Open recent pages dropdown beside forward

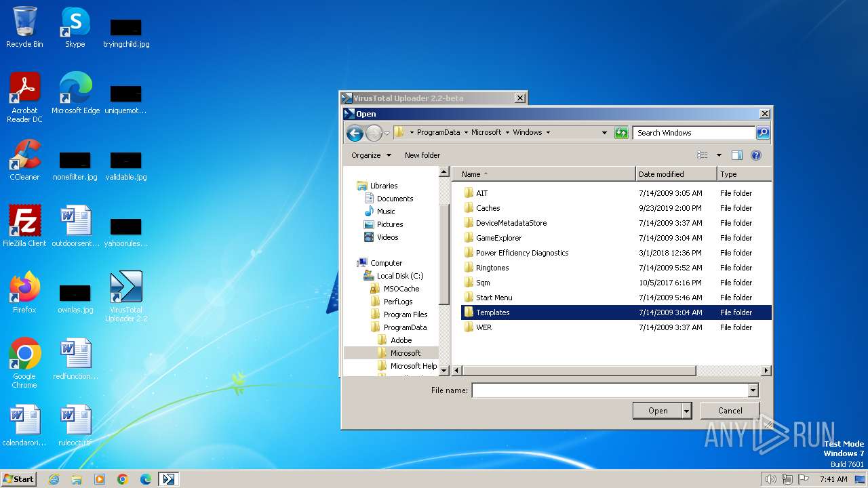tap(387, 134)
